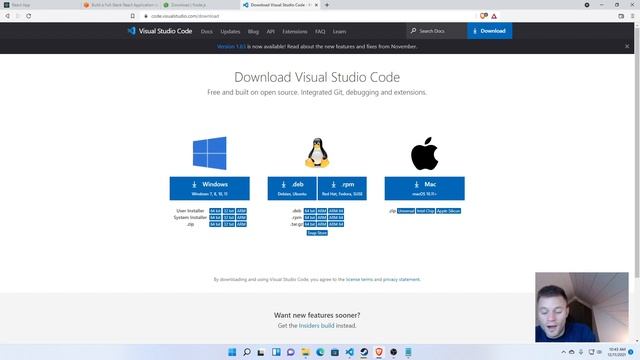Open the Brave Rewards triangle icon
The height and width of the screenshot is (360, 640).
(494, 16)
